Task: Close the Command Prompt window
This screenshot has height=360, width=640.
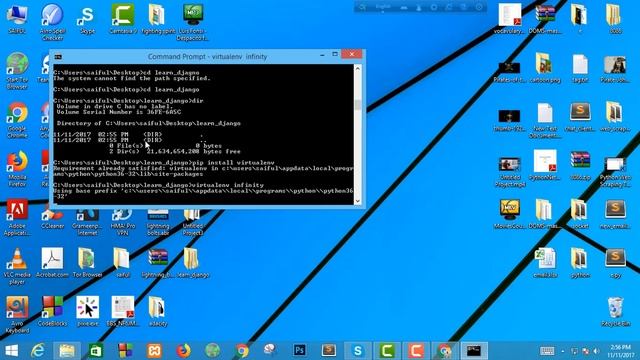Action: pyautogui.click(x=351, y=55)
